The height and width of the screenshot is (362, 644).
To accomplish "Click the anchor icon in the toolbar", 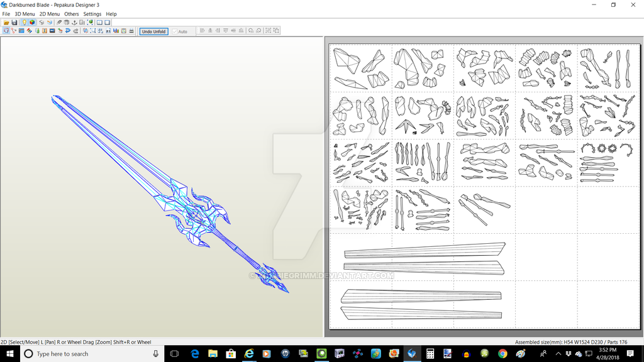I will pyautogui.click(x=74, y=23).
